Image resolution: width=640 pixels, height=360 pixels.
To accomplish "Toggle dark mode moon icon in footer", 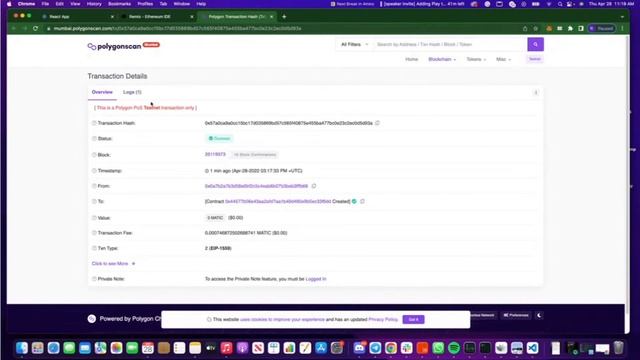I will point(539,315).
